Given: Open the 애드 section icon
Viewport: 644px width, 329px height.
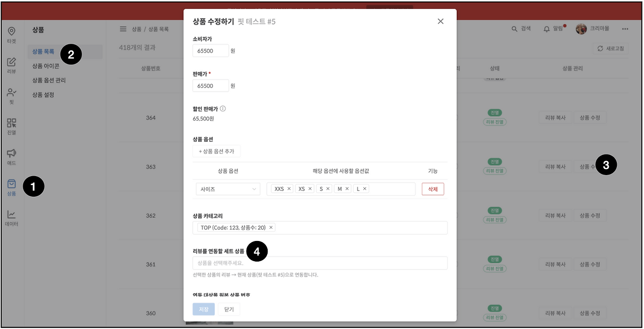Looking at the screenshot, I should click(x=11, y=157).
